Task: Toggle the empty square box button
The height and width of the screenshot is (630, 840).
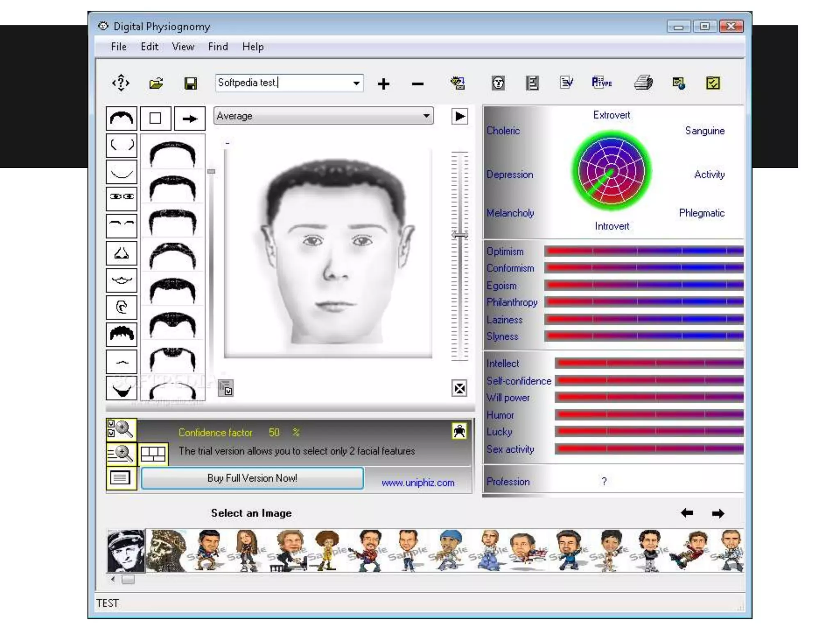Action: pyautogui.click(x=155, y=119)
